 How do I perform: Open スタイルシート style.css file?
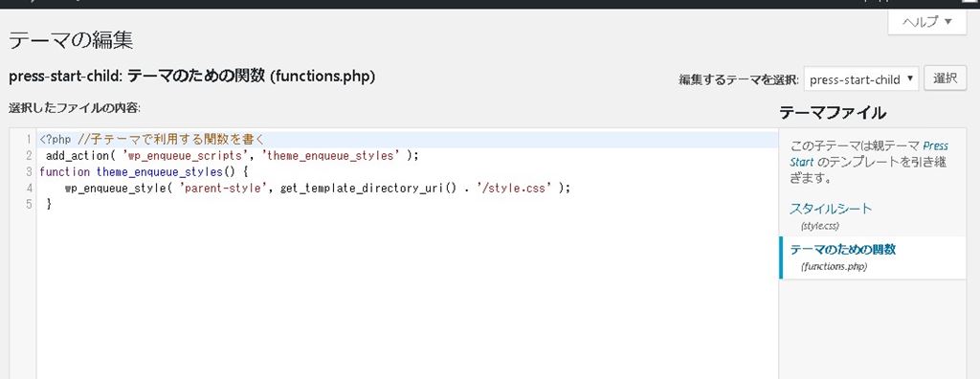pyautogui.click(x=830, y=209)
